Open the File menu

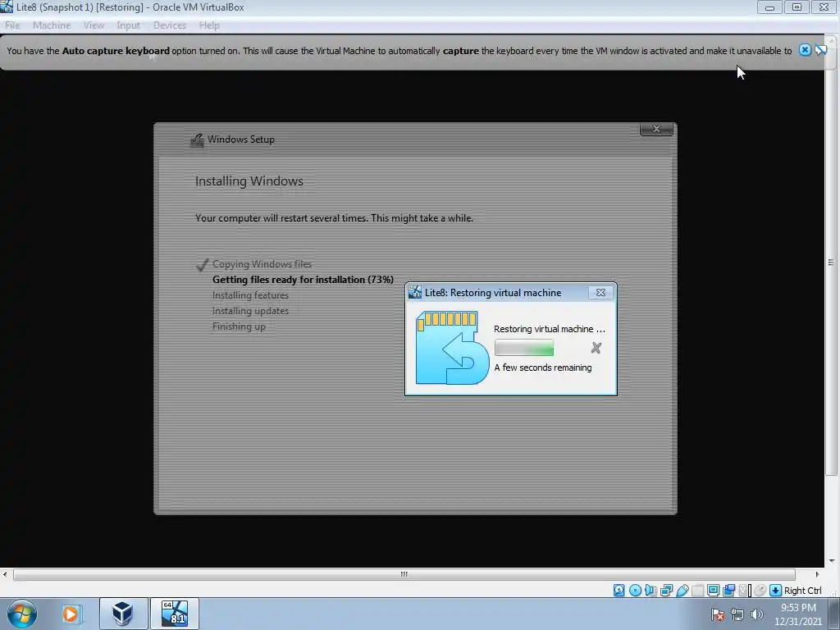[x=12, y=25]
